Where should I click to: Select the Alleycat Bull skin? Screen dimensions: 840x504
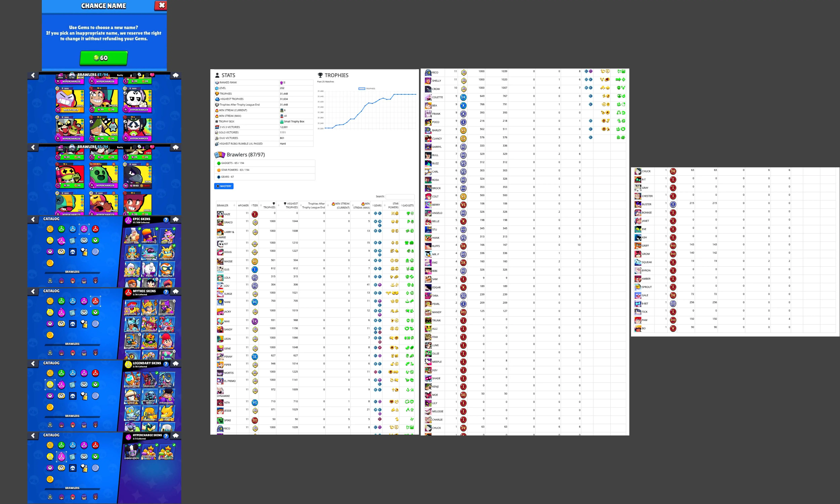pyautogui.click(x=132, y=236)
